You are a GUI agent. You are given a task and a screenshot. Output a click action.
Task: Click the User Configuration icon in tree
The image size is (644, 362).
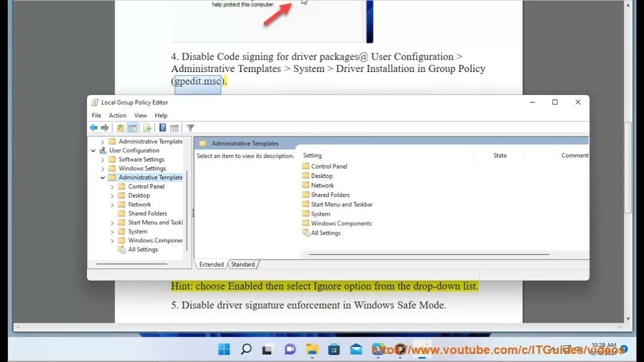(103, 150)
